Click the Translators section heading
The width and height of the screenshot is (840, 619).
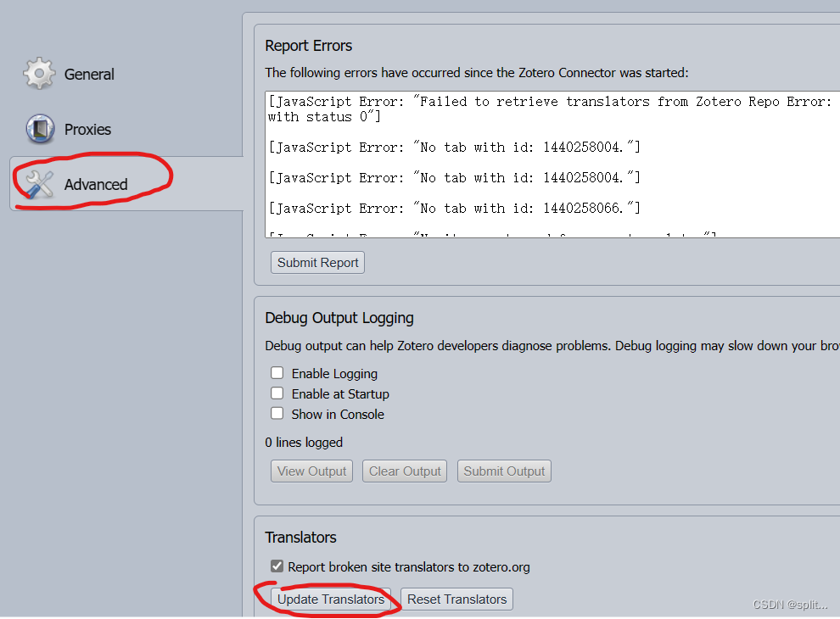point(300,537)
